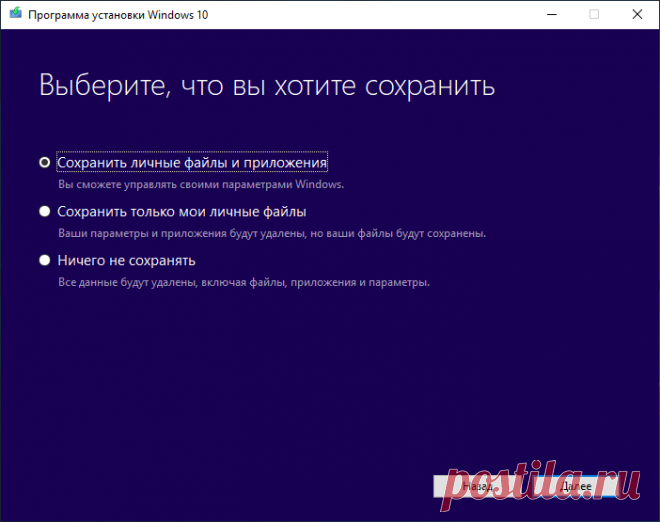
Task: Open the Windows 10 setup title bar icon
Action: tap(16, 13)
